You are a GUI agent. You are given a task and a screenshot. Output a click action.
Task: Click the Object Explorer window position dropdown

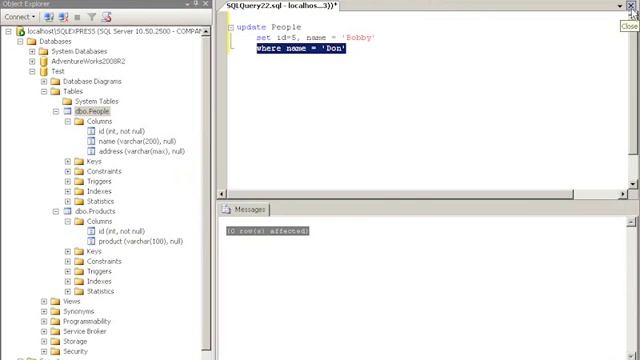pos(187,4)
